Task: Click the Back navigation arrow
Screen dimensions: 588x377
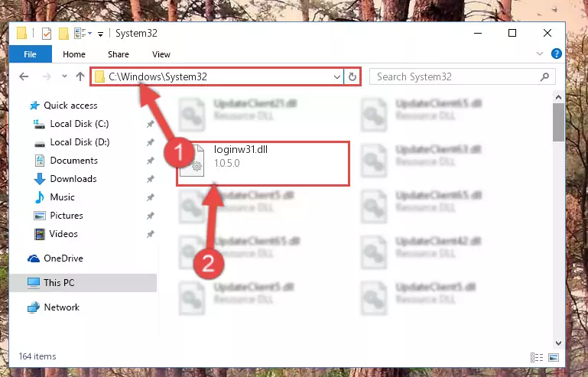Action: pos(24,76)
